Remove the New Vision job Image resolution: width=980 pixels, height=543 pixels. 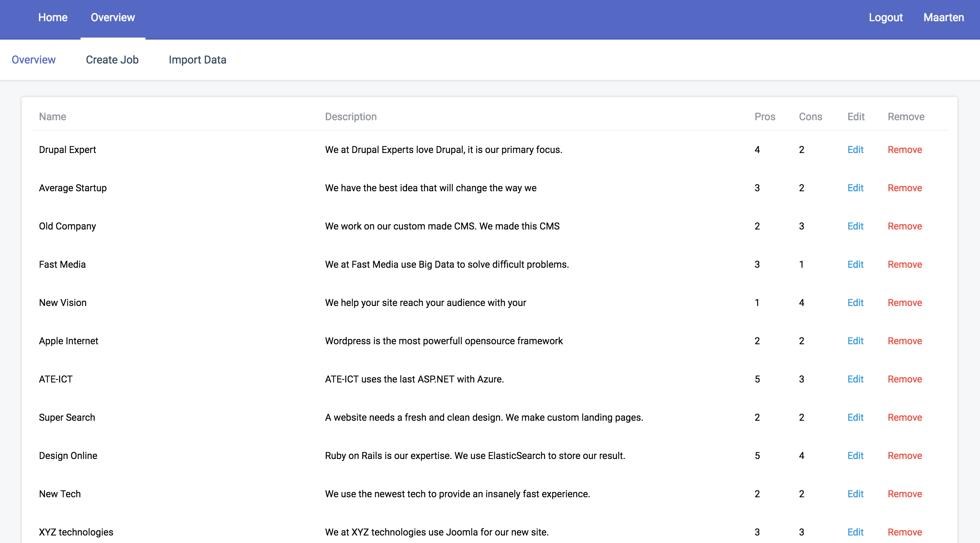(x=904, y=303)
